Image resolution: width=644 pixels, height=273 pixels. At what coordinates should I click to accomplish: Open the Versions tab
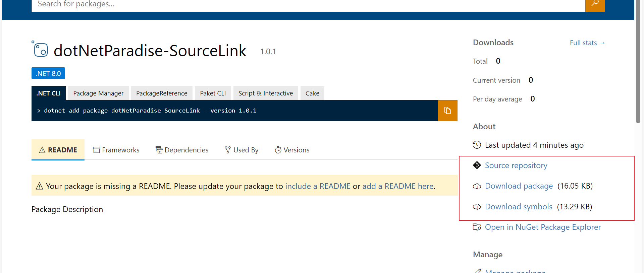[292, 150]
